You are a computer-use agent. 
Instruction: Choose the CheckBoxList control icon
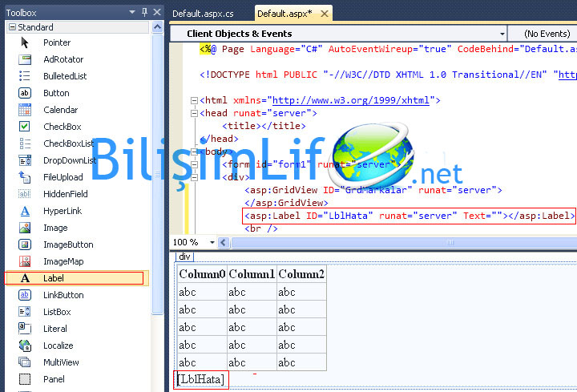coord(25,143)
